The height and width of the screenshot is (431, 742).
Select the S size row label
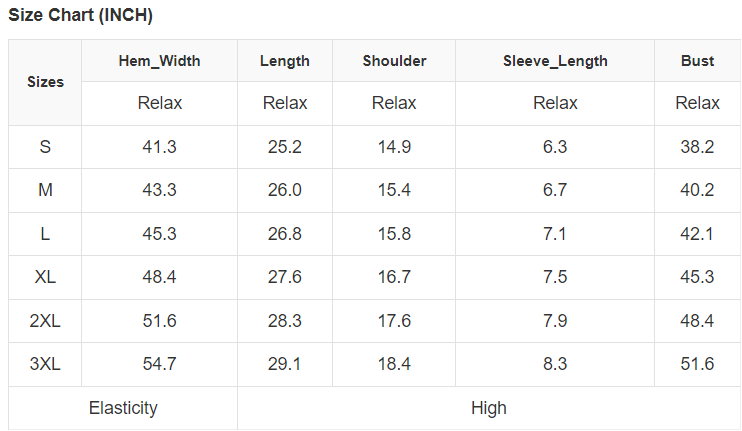[45, 147]
